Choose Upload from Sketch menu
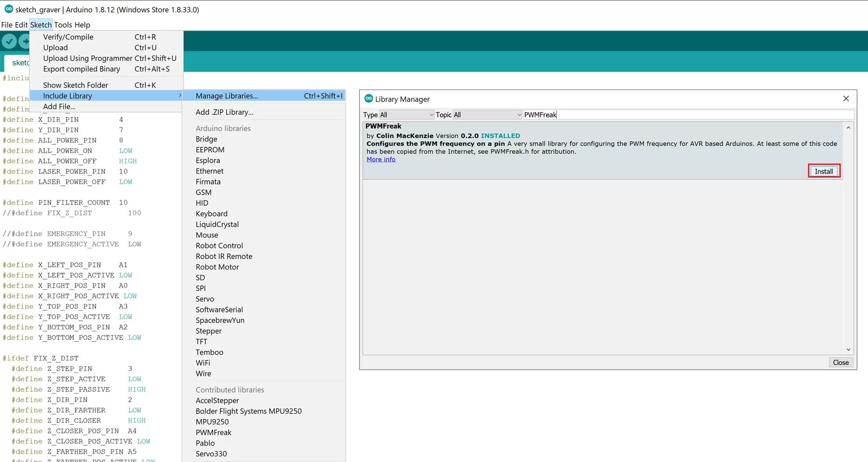This screenshot has width=868, height=462. [x=106, y=48]
